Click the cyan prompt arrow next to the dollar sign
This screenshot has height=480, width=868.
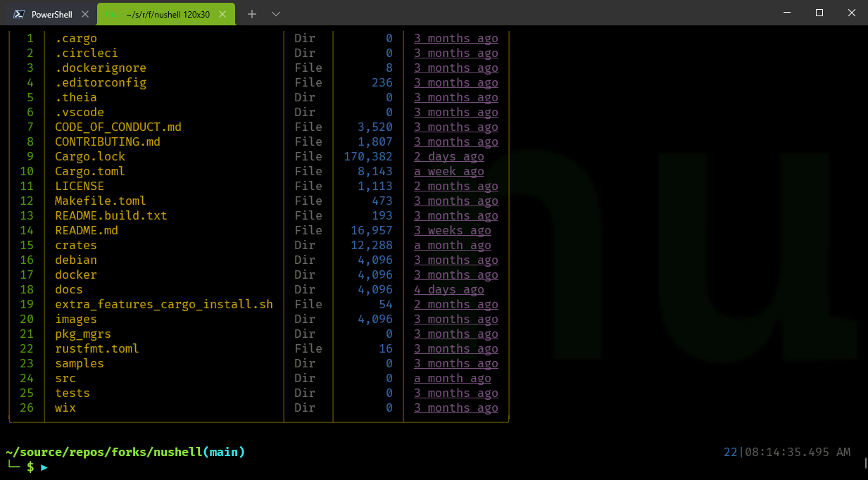click(x=44, y=467)
